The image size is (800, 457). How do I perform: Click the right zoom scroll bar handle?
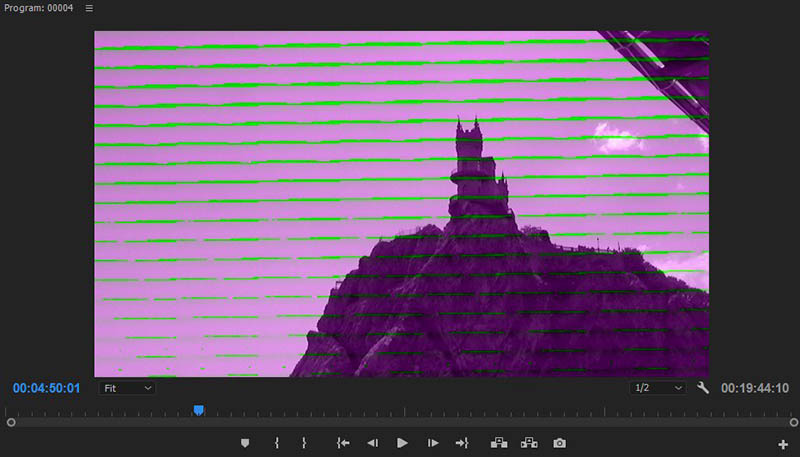793,422
